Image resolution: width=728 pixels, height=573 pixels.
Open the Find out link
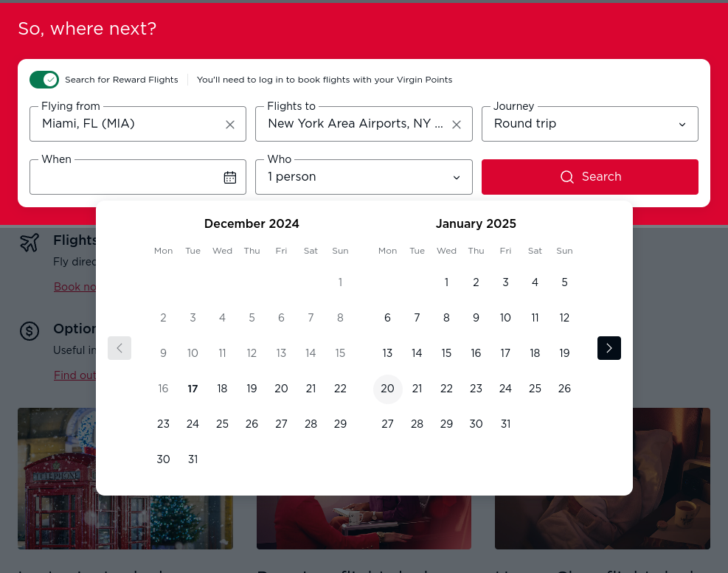click(74, 375)
